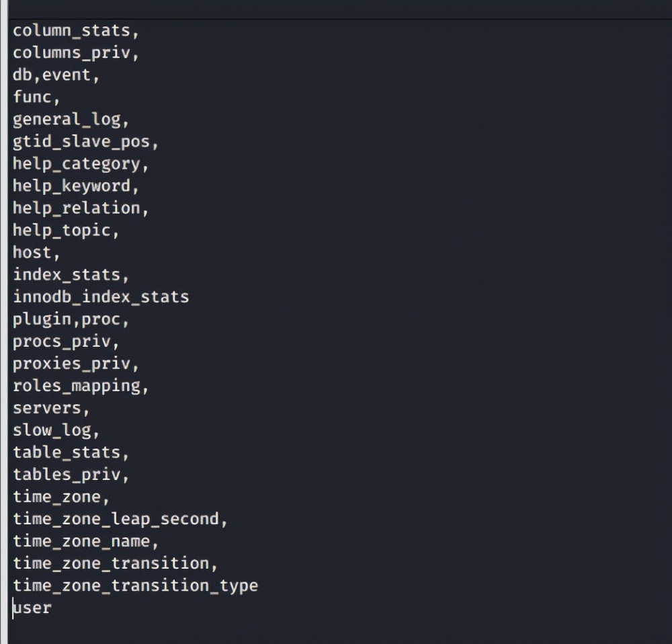Click the innodb_index_stats line

coord(101,296)
